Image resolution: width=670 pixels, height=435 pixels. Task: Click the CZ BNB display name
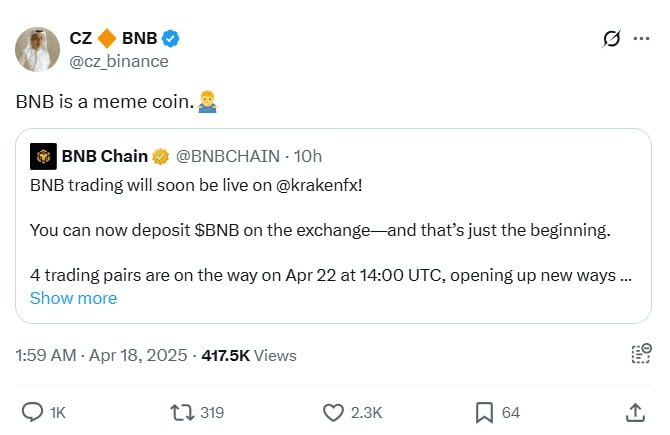113,38
